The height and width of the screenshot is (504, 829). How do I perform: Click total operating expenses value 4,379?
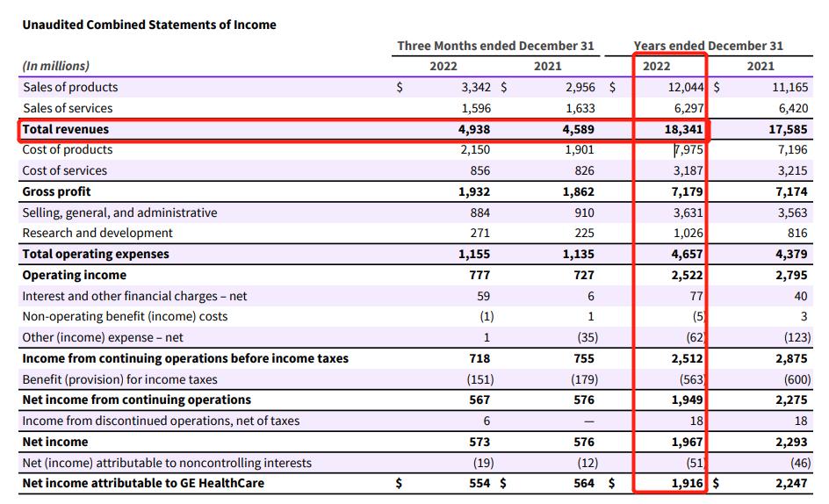(x=791, y=254)
